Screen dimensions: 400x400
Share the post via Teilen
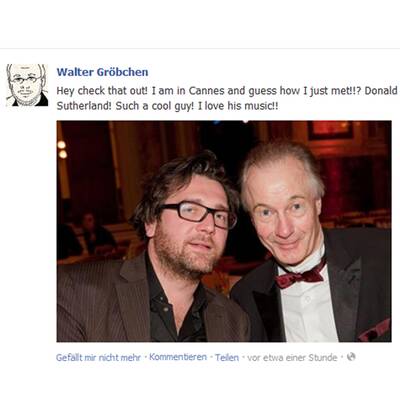point(227,357)
